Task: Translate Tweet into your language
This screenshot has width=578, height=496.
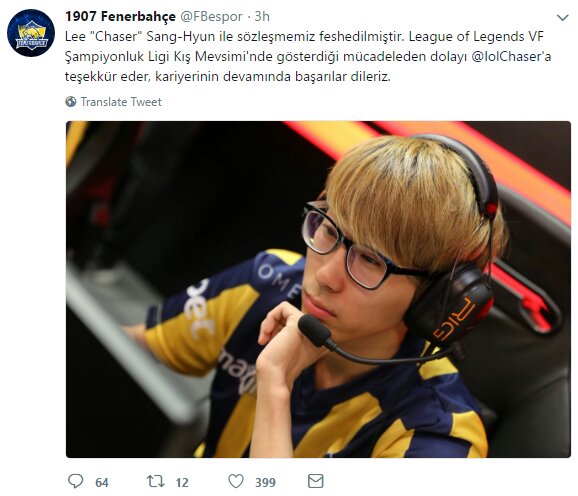Action: (x=121, y=102)
